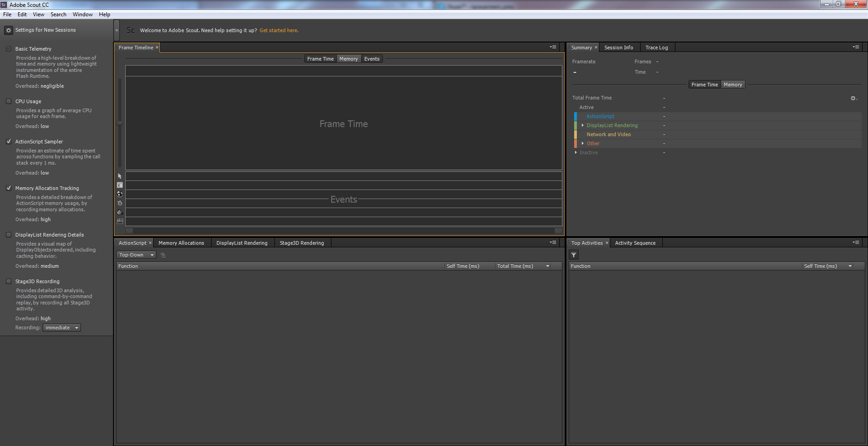The width and height of the screenshot is (868, 446).
Task: Switch to the Trace Log tab
Action: (656, 47)
